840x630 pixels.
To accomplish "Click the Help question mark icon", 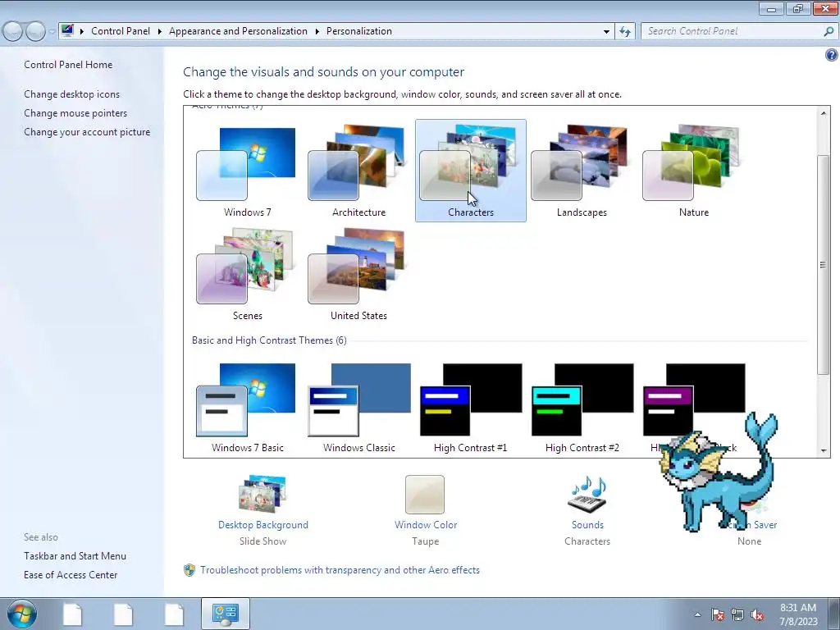I will coord(832,55).
